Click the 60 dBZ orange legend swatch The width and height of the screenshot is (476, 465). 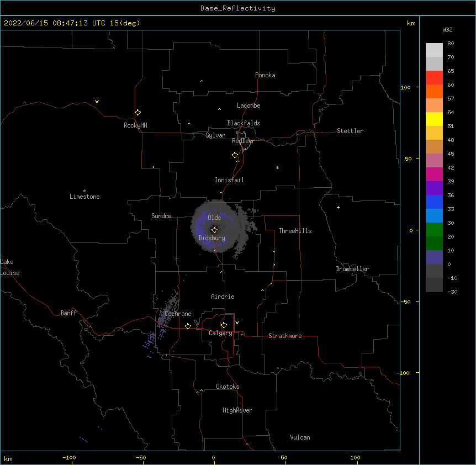click(x=434, y=91)
